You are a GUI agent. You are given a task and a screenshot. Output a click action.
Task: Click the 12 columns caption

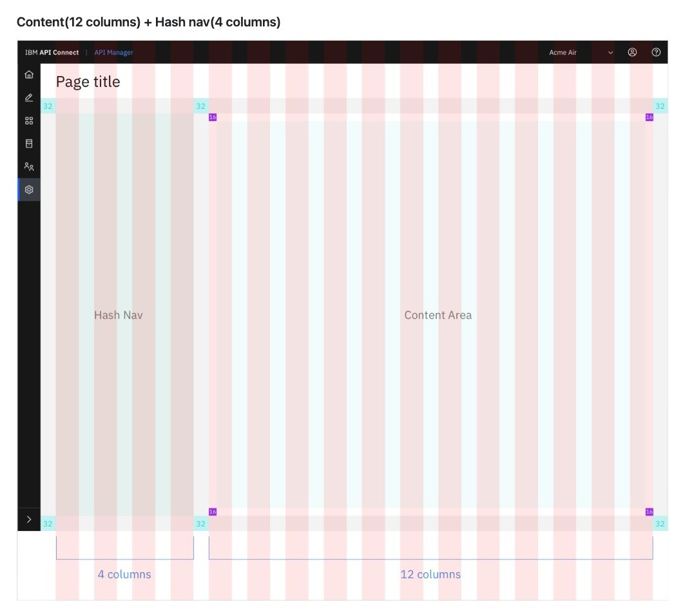click(430, 574)
